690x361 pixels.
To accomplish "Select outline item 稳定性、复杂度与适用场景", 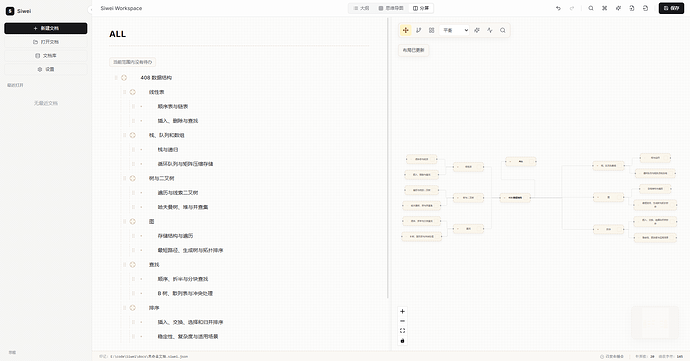I will 187,336.
